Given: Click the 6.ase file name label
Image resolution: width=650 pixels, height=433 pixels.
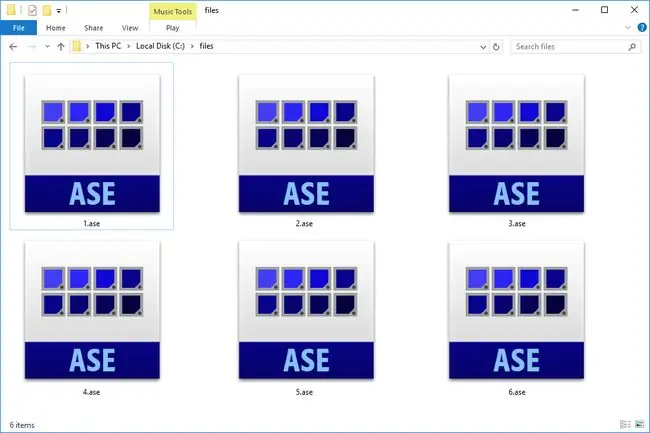Looking at the screenshot, I should tap(517, 392).
